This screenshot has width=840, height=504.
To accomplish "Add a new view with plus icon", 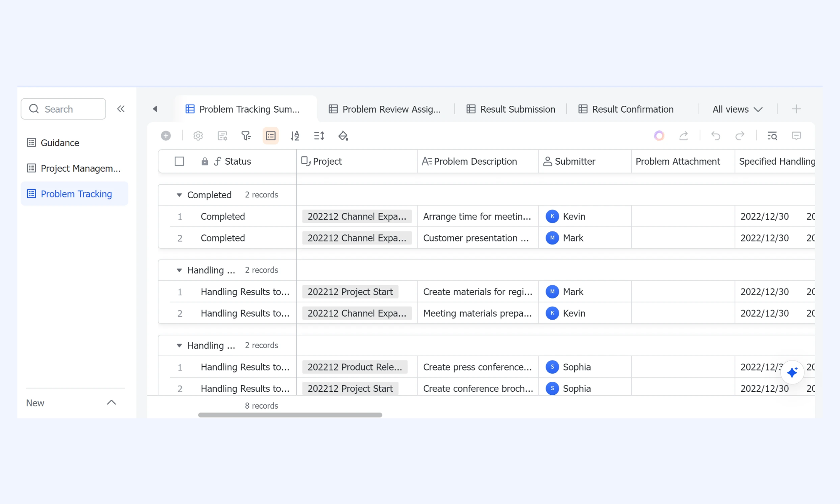I will point(796,109).
